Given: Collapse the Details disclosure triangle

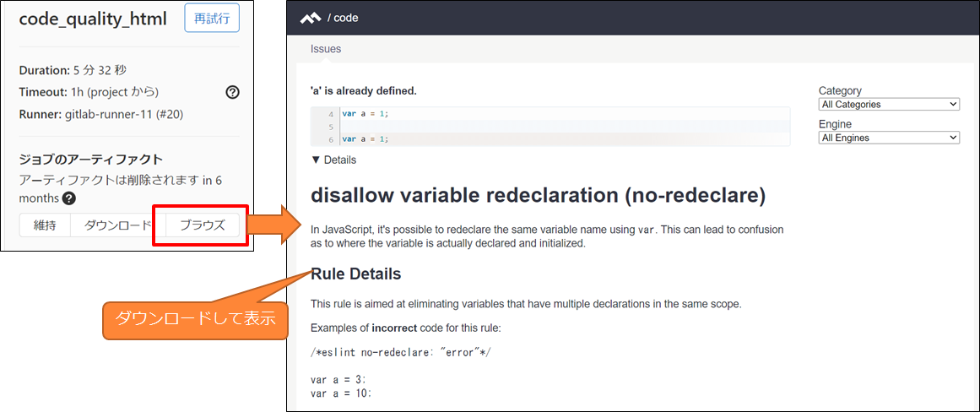Looking at the screenshot, I should pyautogui.click(x=315, y=160).
